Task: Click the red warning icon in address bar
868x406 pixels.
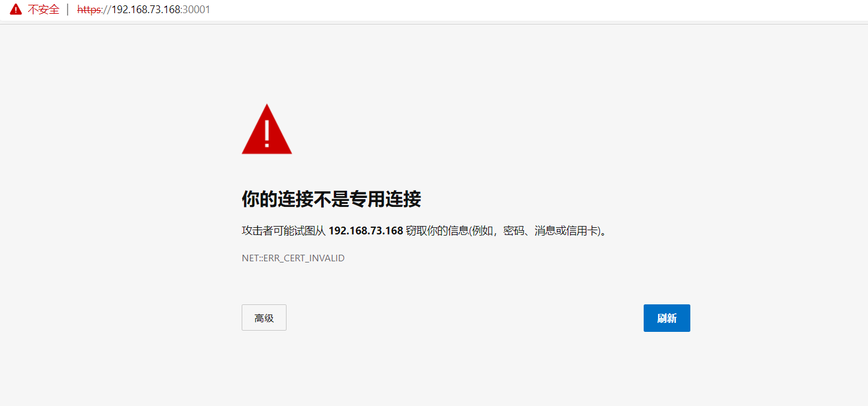Action: [x=16, y=10]
